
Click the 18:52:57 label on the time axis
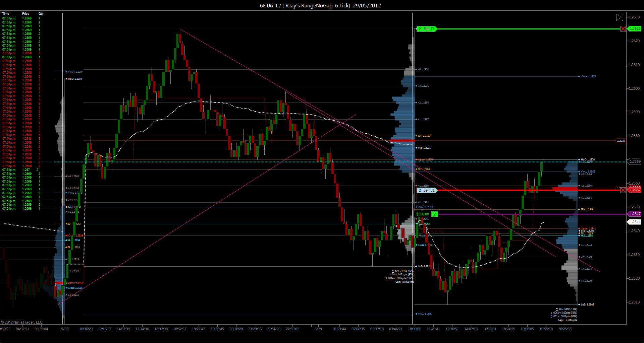point(180,329)
